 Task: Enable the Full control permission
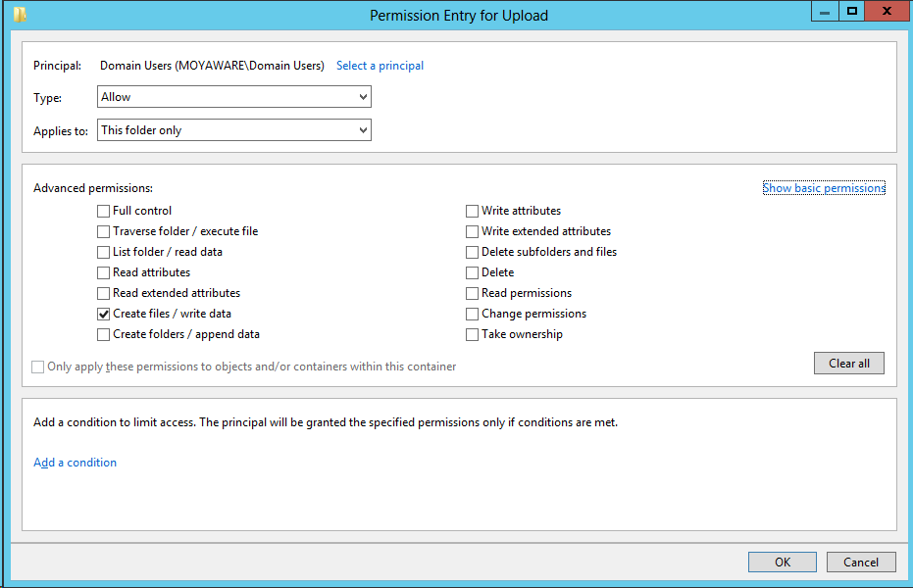(103, 211)
